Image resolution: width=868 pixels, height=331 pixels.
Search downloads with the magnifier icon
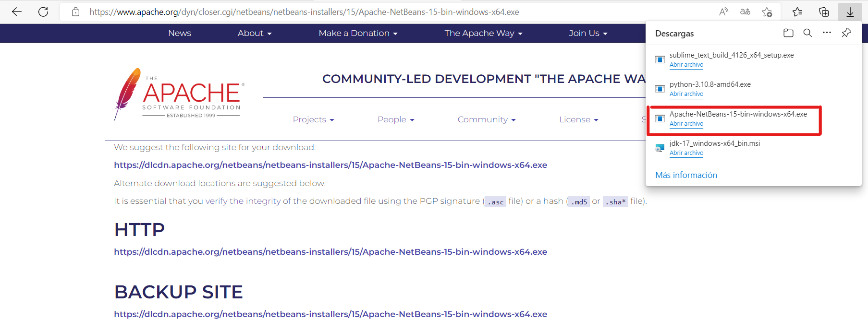coord(807,33)
